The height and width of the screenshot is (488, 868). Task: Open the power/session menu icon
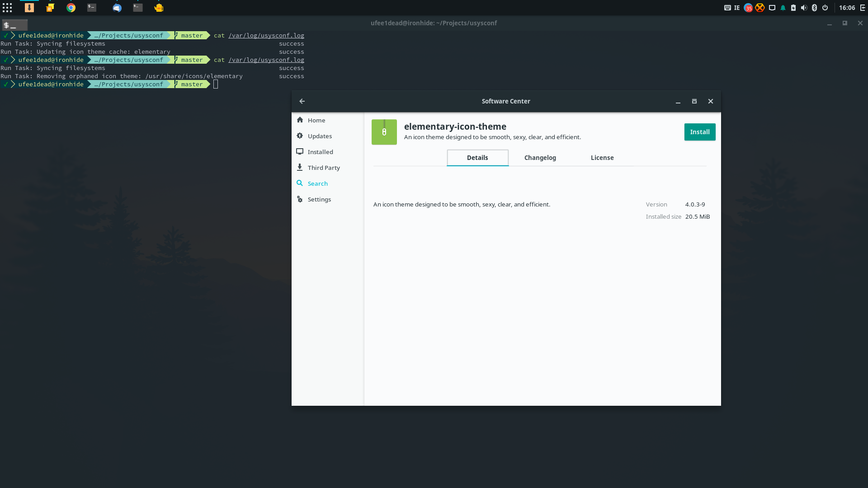click(x=825, y=8)
